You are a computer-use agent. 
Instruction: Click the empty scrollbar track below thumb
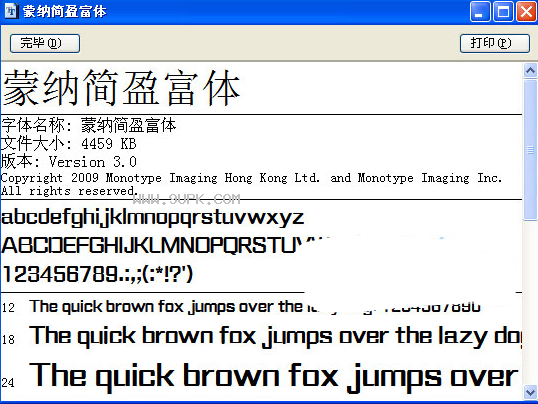(530, 302)
